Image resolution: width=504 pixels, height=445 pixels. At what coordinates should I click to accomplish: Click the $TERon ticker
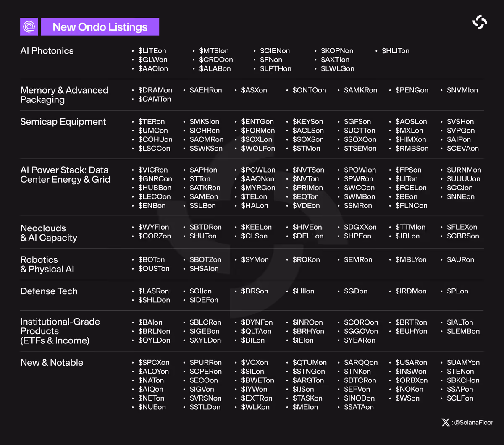pyautogui.click(x=152, y=122)
